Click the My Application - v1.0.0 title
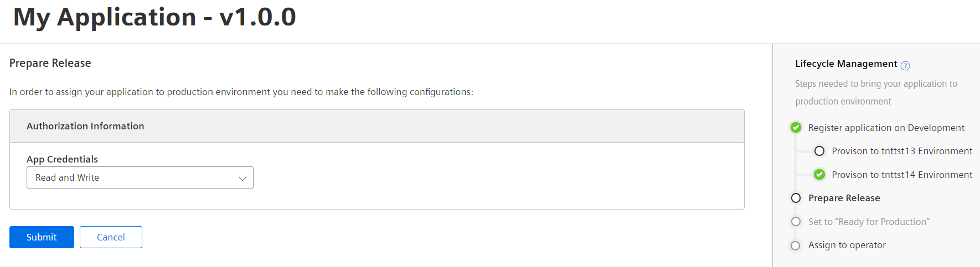Image resolution: width=980 pixels, height=267 pixels. [154, 17]
